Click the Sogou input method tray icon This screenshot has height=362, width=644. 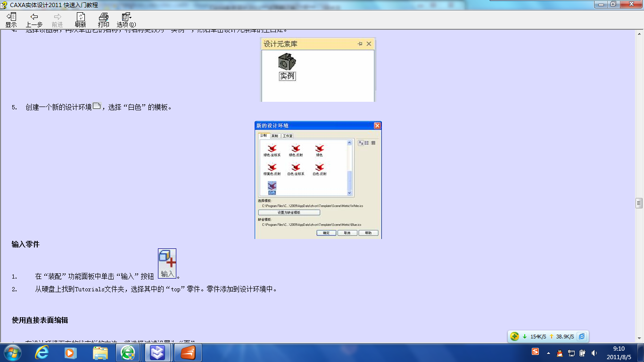535,352
